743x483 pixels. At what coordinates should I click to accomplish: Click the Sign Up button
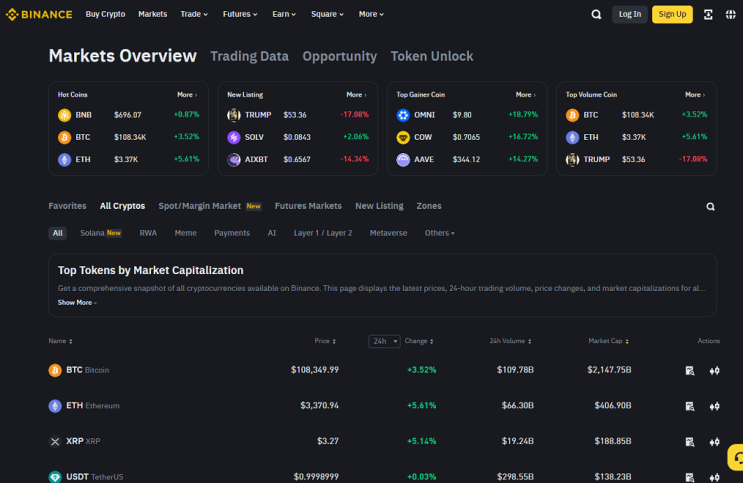click(x=672, y=14)
